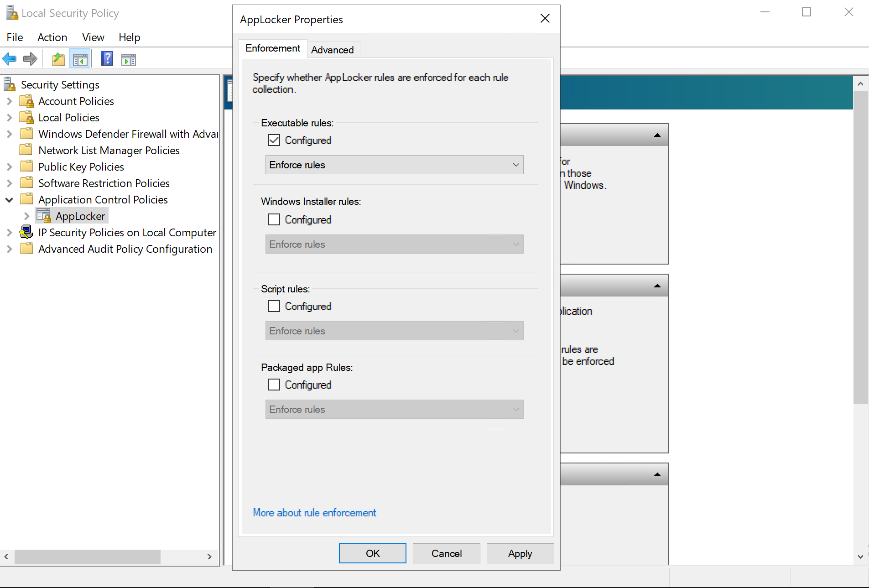
Task: Click the Software Restriction Policies folder icon
Action: pyautogui.click(x=27, y=182)
